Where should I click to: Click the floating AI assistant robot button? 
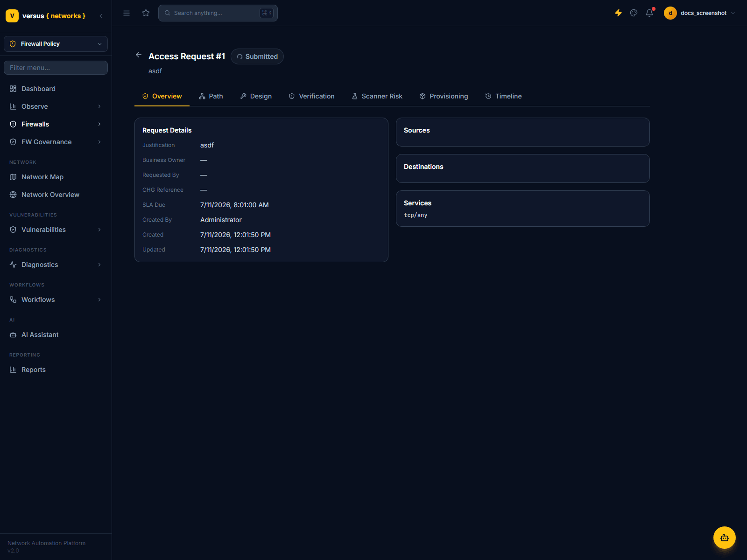(725, 538)
